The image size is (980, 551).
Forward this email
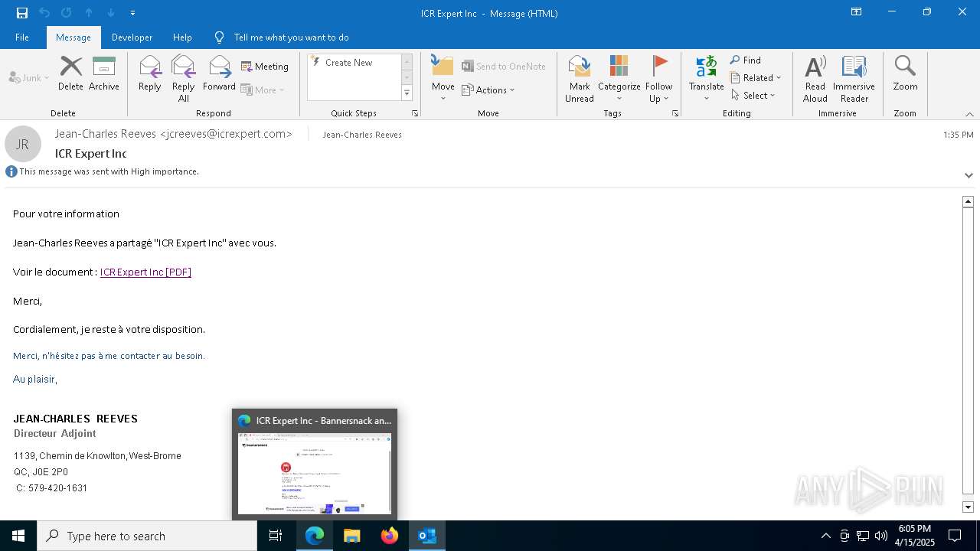(x=219, y=73)
